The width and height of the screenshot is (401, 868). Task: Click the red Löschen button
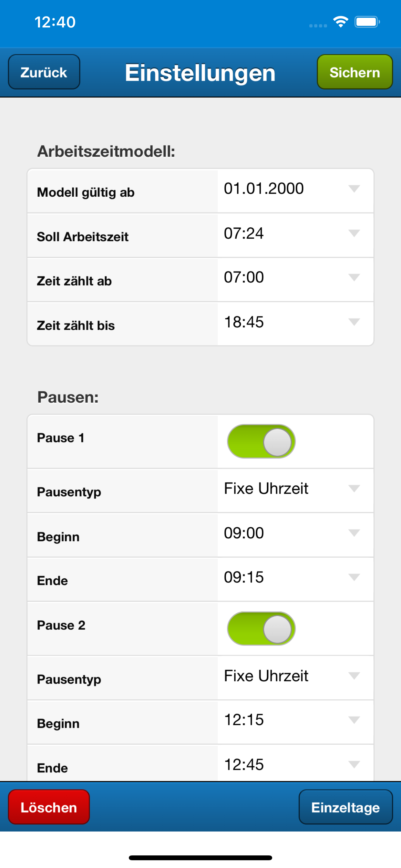click(x=49, y=807)
